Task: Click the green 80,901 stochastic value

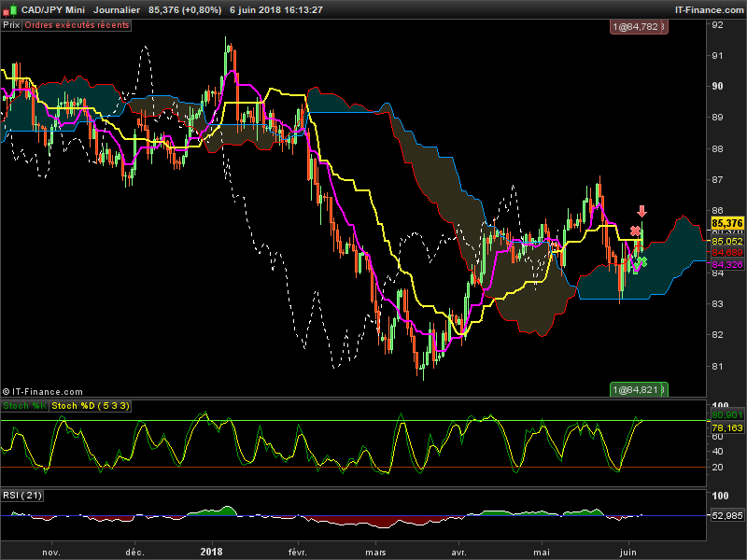Action: tap(727, 415)
